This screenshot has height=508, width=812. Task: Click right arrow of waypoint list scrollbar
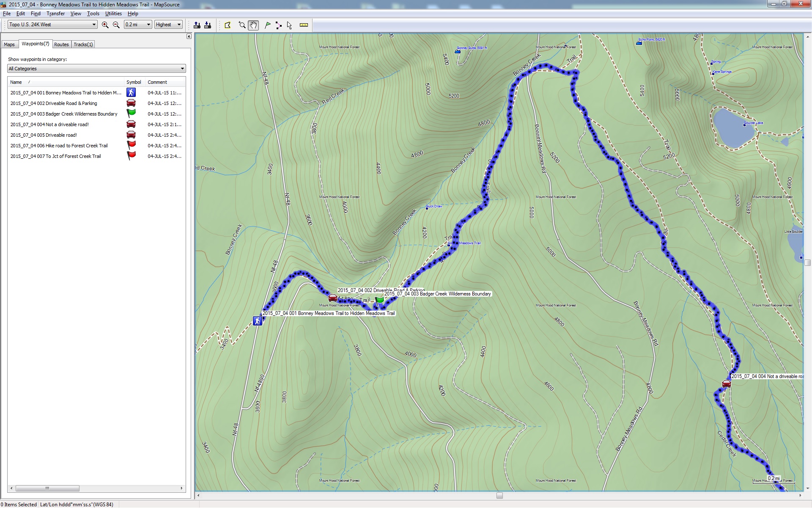pyautogui.click(x=182, y=489)
